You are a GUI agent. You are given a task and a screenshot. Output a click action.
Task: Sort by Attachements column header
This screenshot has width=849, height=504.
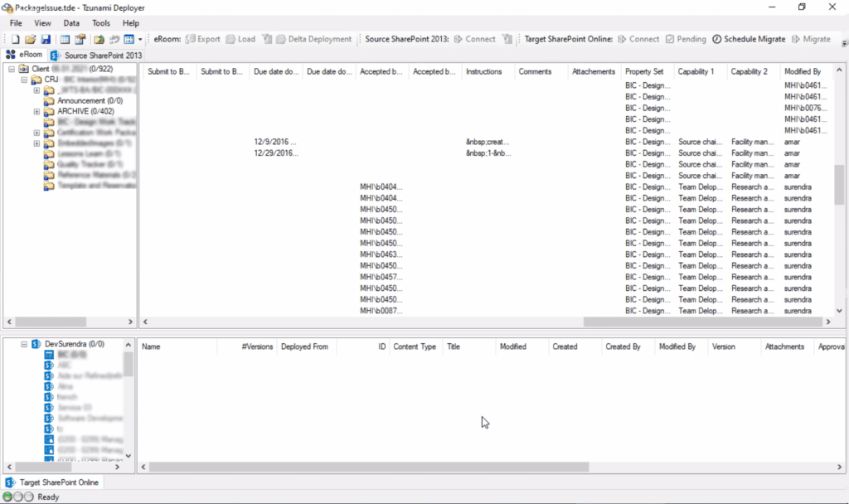(x=594, y=71)
